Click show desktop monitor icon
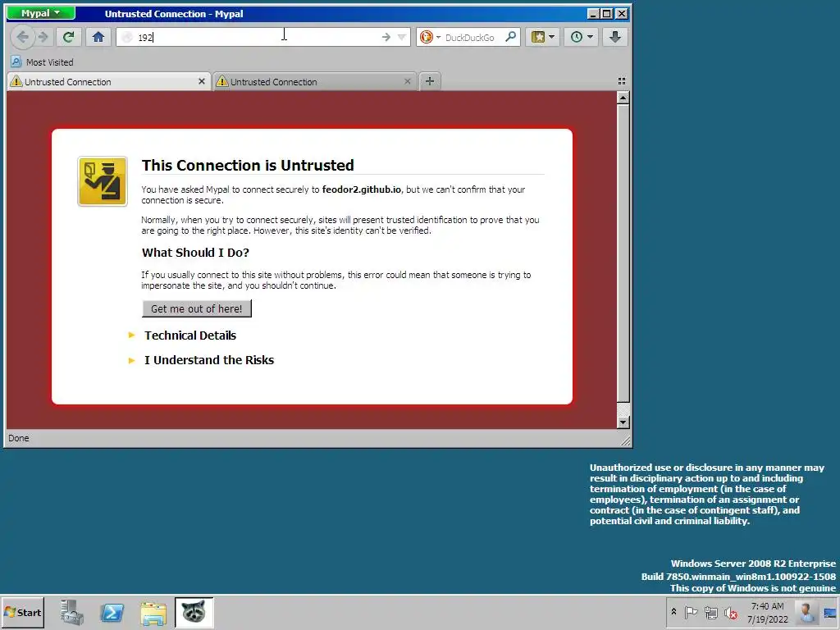 coord(830,613)
